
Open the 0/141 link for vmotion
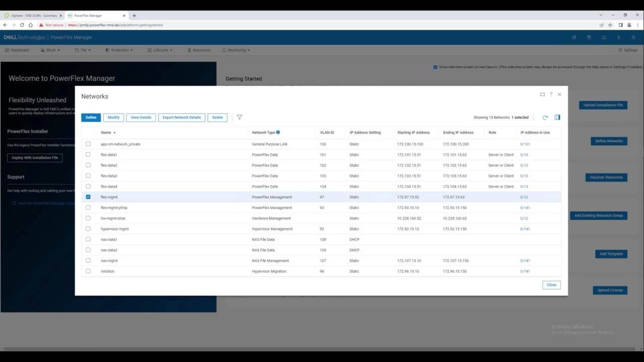525,271
